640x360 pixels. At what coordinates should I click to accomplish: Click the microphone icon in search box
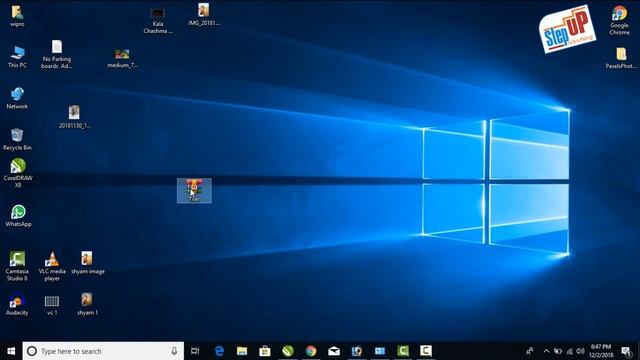coord(174,351)
